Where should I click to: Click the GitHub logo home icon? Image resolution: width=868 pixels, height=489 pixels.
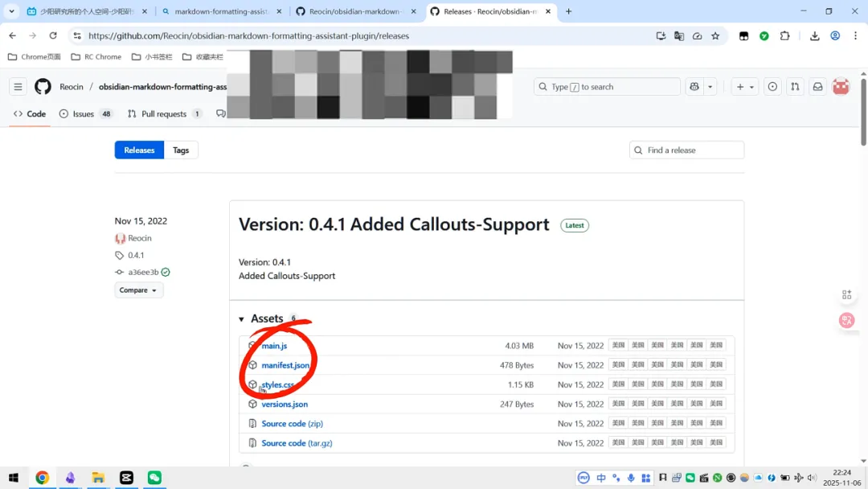coord(43,87)
